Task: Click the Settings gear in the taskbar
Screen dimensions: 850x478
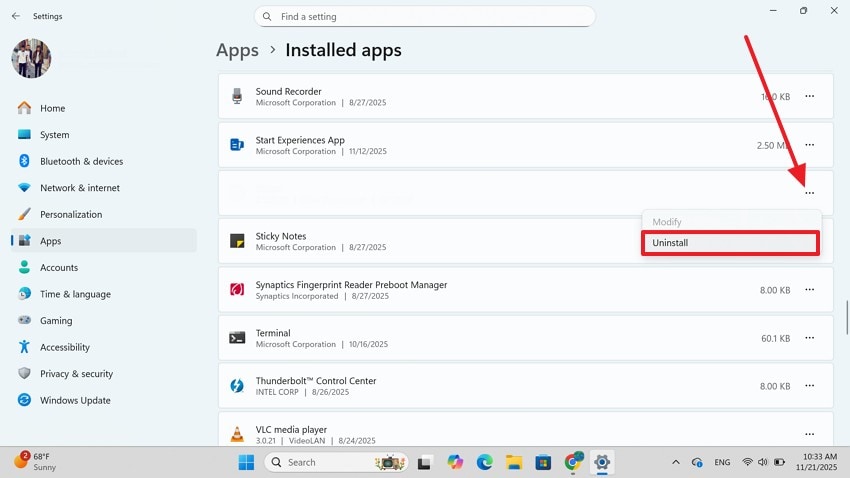Action: point(602,462)
